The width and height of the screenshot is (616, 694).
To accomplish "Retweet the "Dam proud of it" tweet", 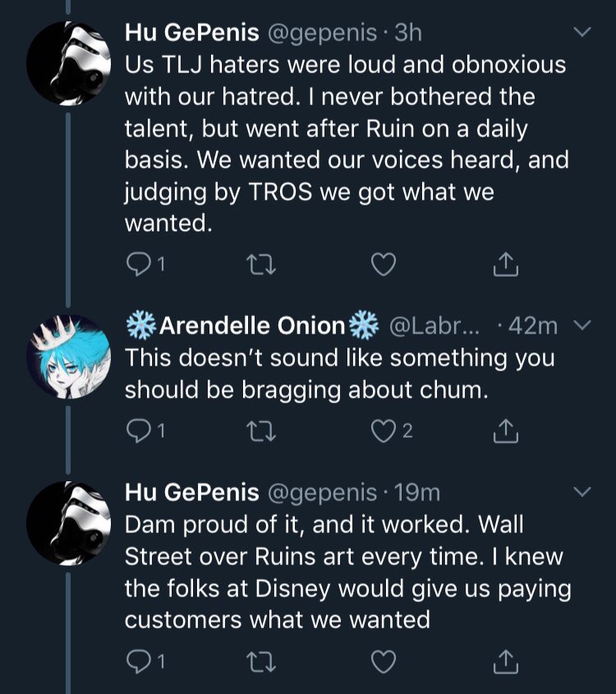I will [261, 660].
